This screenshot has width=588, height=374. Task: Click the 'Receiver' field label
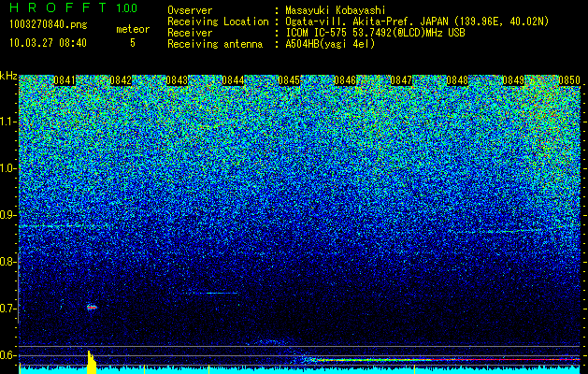click(x=190, y=33)
